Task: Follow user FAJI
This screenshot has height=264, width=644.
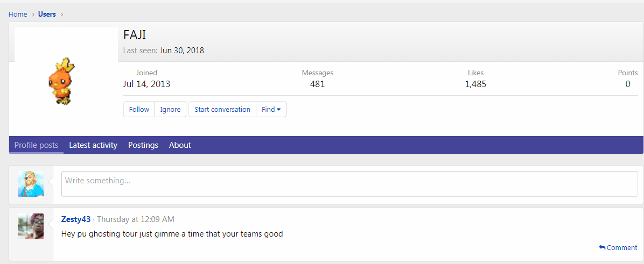Action: tap(139, 109)
